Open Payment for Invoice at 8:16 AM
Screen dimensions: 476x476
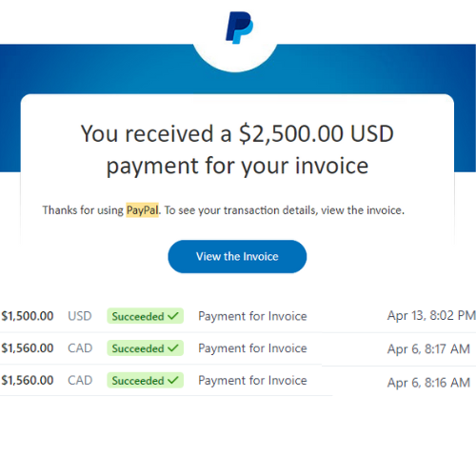pyautogui.click(x=252, y=380)
